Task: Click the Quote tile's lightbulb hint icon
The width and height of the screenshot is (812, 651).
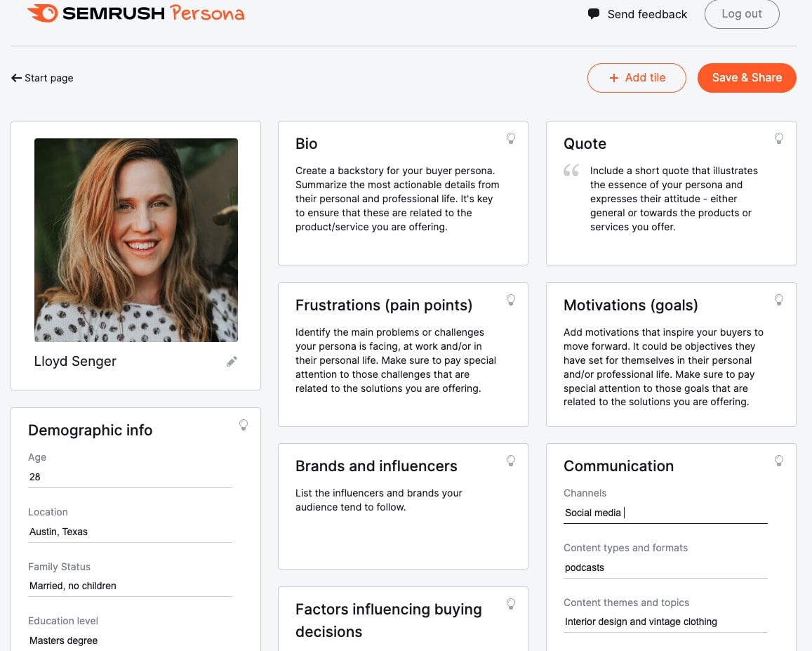Action: (779, 138)
